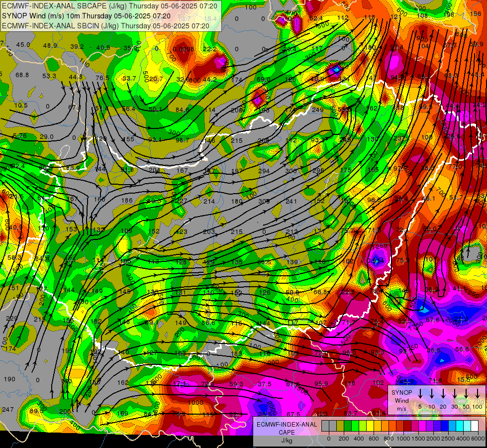Click the 'J/kg' unit in the color legend

[287, 441]
